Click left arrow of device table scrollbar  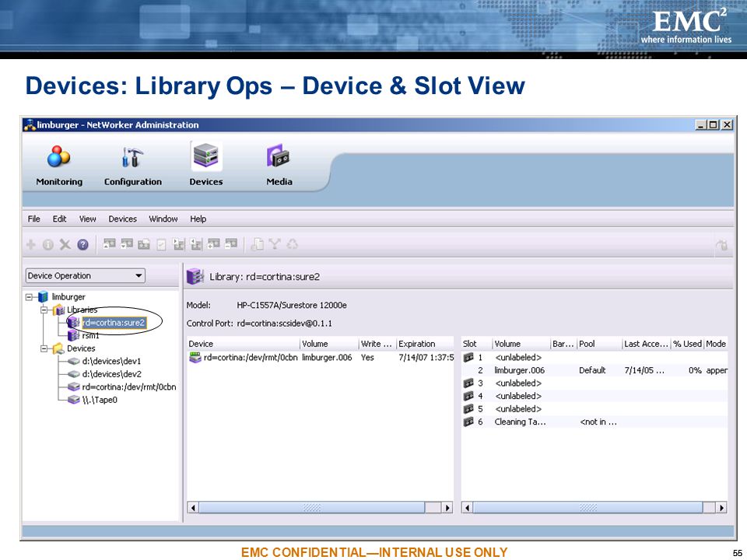point(193,508)
